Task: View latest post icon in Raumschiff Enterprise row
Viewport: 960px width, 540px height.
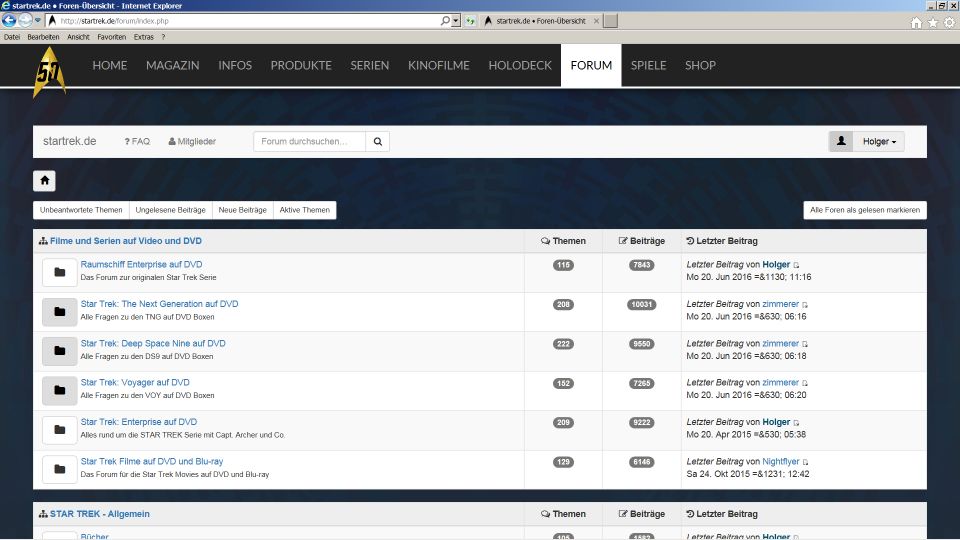Action: coord(796,265)
